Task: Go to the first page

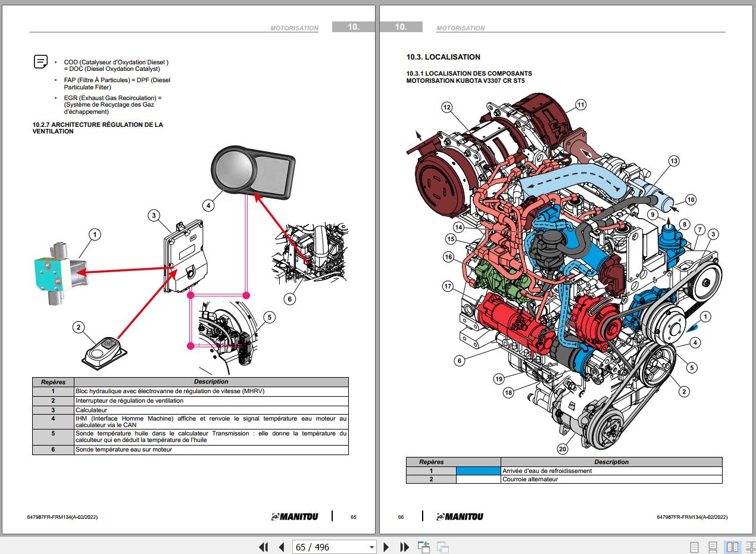Action: click(x=263, y=547)
